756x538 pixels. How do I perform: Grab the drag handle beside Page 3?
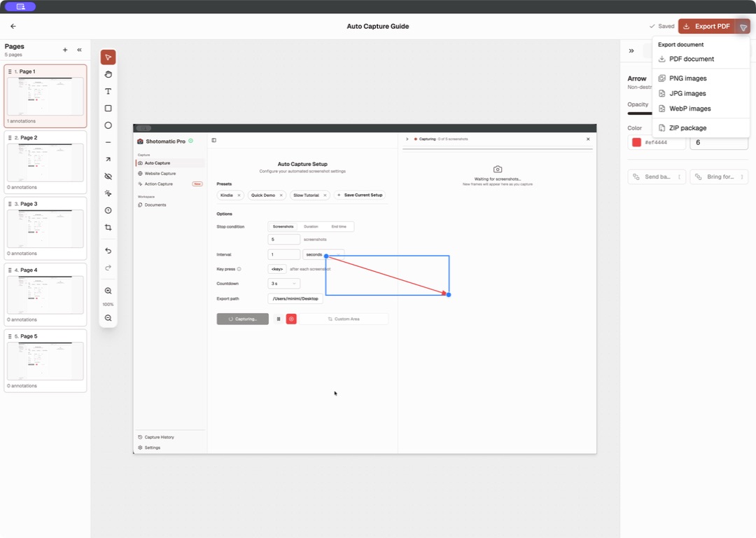pyautogui.click(x=10, y=204)
